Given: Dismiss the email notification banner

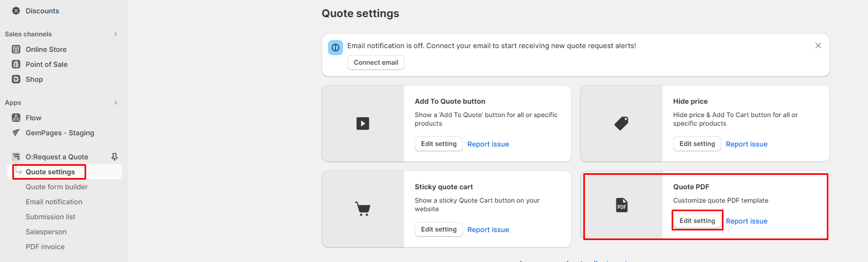Looking at the screenshot, I should 818,45.
